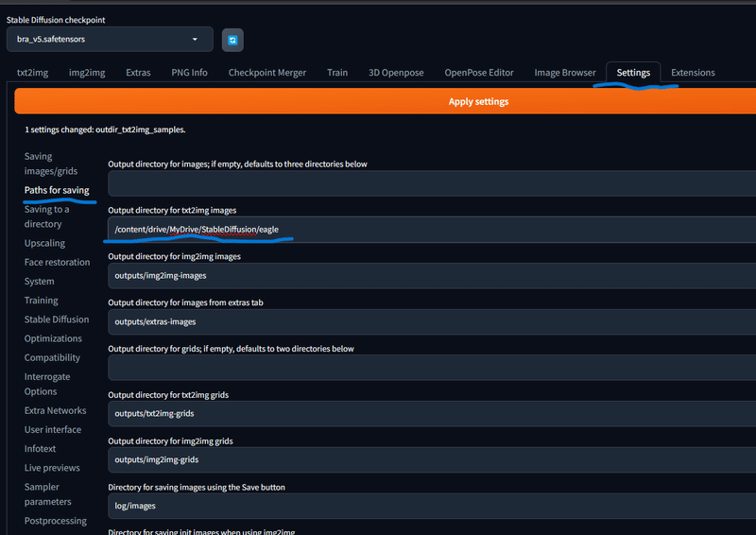Switch to the img2img tab

tap(87, 73)
